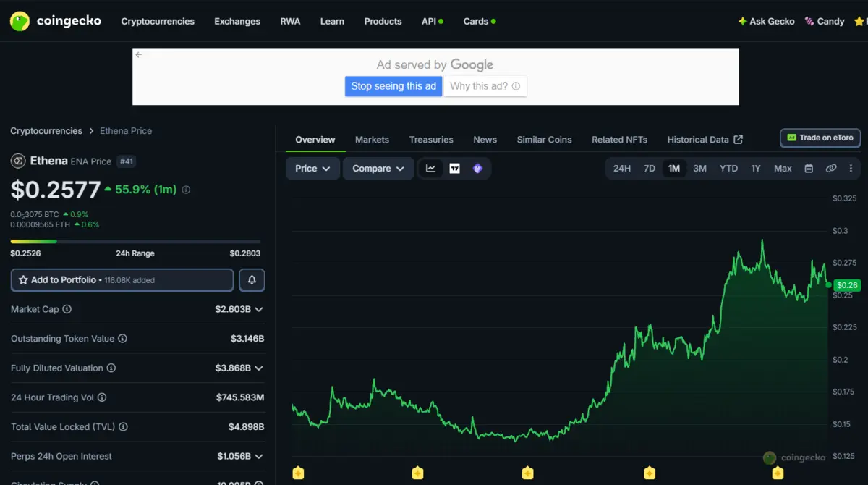Expand the Perps 24h Open Interest chevron
The image size is (868, 485).
(259, 457)
